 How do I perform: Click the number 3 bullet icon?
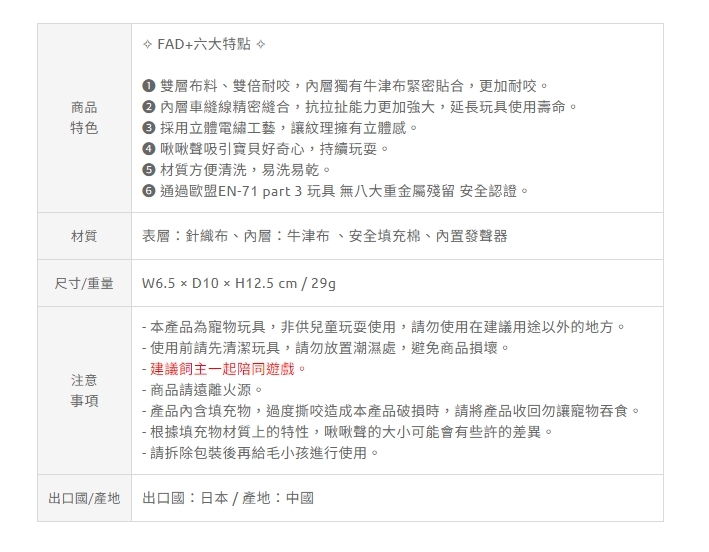(x=149, y=128)
